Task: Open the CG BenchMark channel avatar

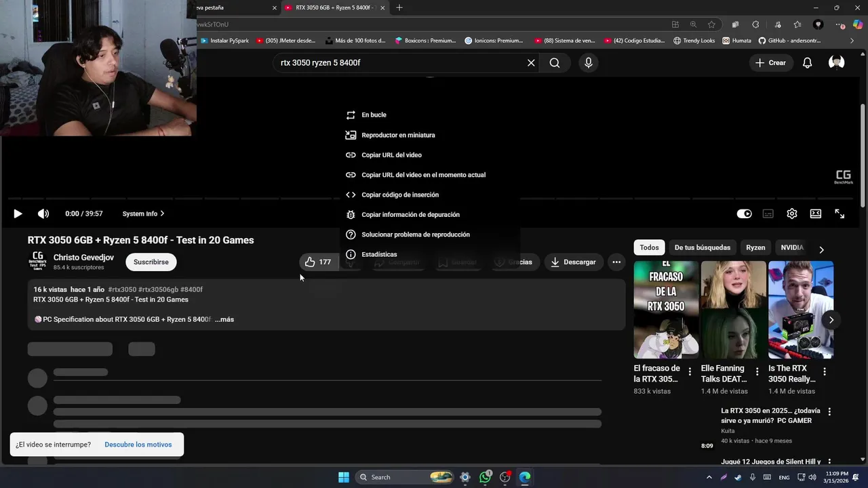Action: (x=38, y=262)
